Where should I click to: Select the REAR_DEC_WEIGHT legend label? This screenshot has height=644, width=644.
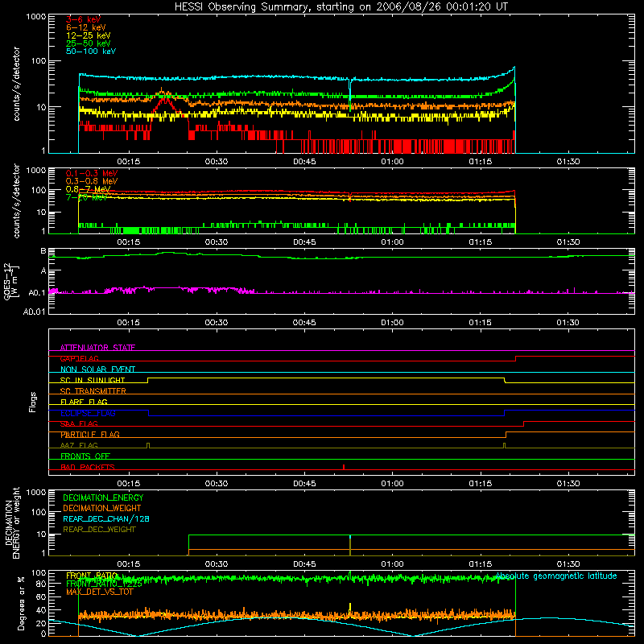pos(99,530)
